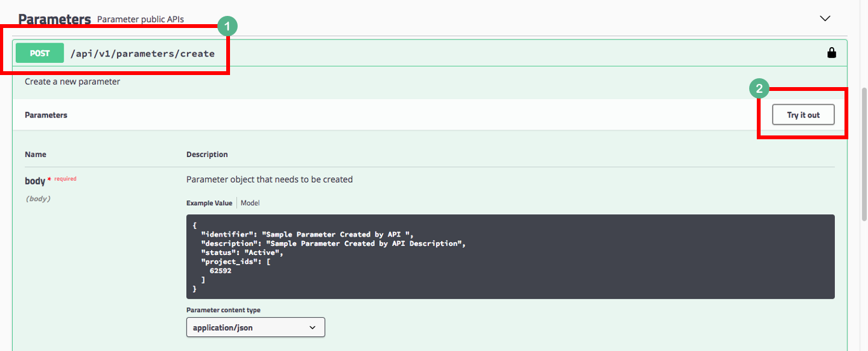Image resolution: width=868 pixels, height=351 pixels.
Task: Click the "identifier" line in the example JSON
Action: click(x=307, y=235)
